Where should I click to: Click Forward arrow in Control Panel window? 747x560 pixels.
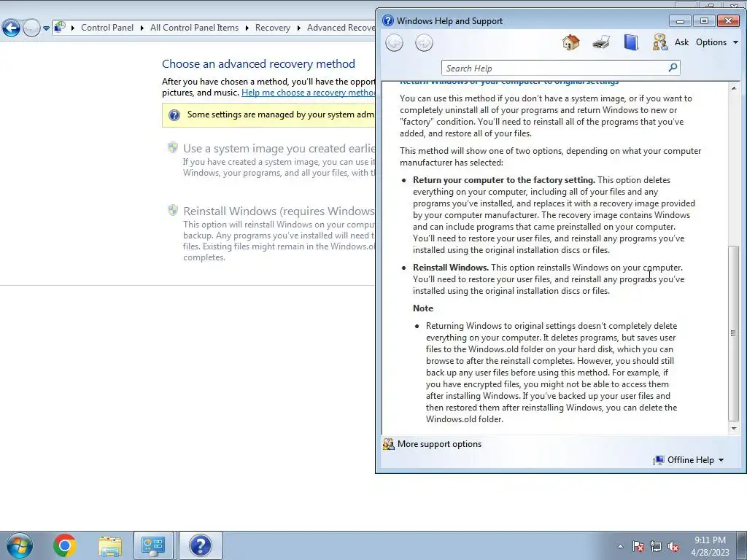click(31, 28)
